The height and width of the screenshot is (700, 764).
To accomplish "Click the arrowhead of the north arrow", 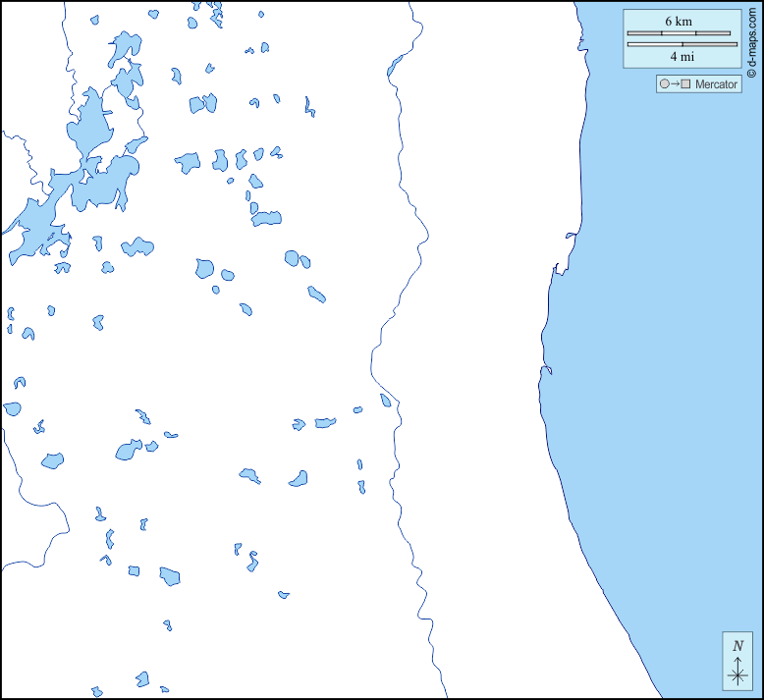I will [x=737, y=659].
